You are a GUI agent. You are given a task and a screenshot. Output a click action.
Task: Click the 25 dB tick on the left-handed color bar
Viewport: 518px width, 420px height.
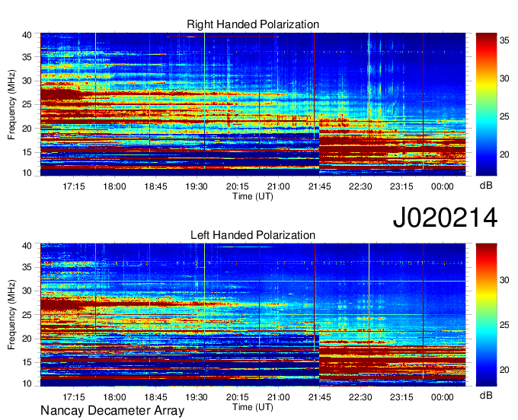[x=504, y=325]
